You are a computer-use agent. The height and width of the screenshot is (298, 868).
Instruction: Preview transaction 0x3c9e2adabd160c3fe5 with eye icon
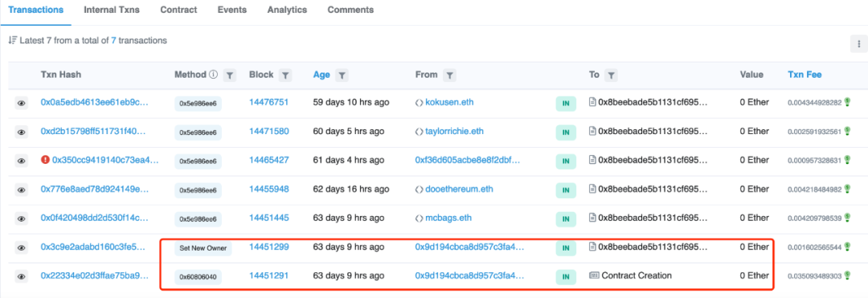tap(21, 247)
